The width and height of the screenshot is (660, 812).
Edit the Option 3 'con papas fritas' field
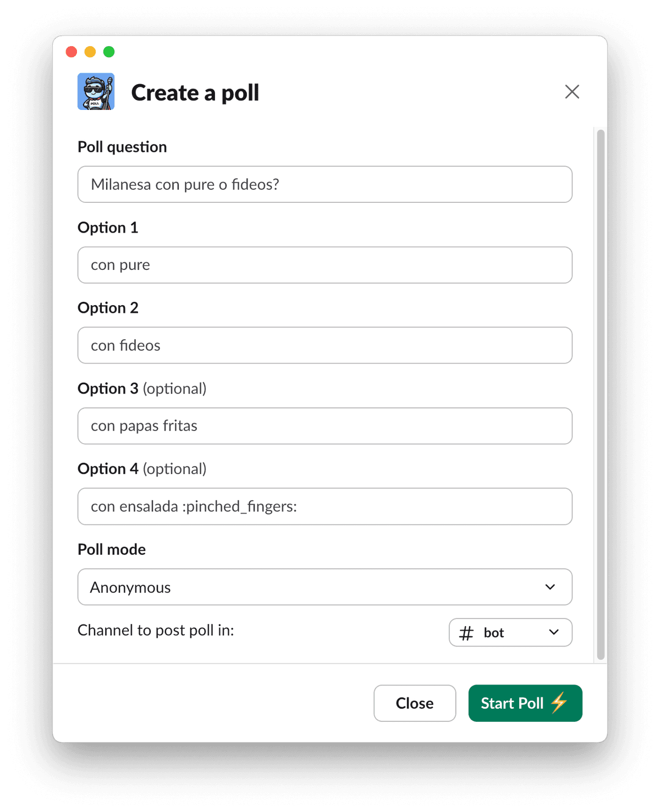pyautogui.click(x=325, y=426)
